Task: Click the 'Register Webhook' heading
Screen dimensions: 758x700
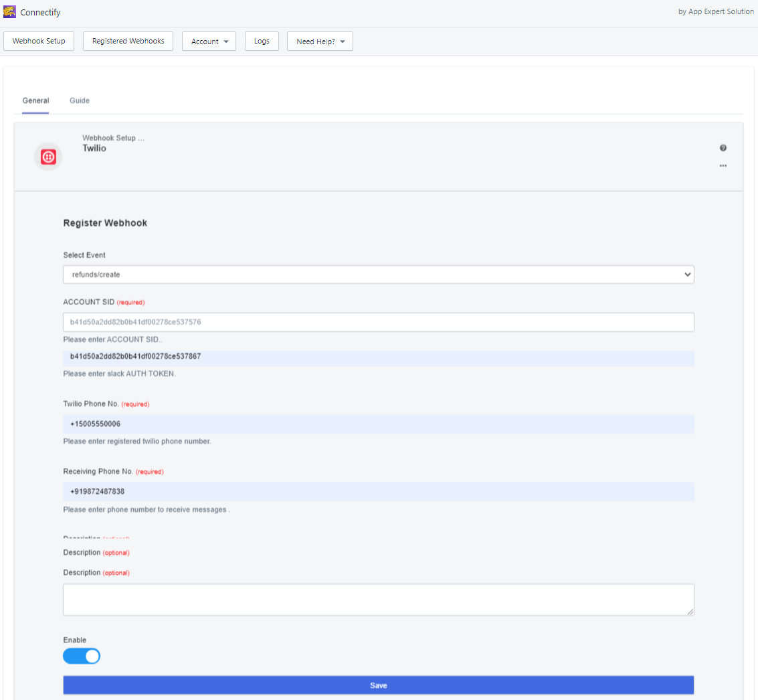Action: (105, 223)
